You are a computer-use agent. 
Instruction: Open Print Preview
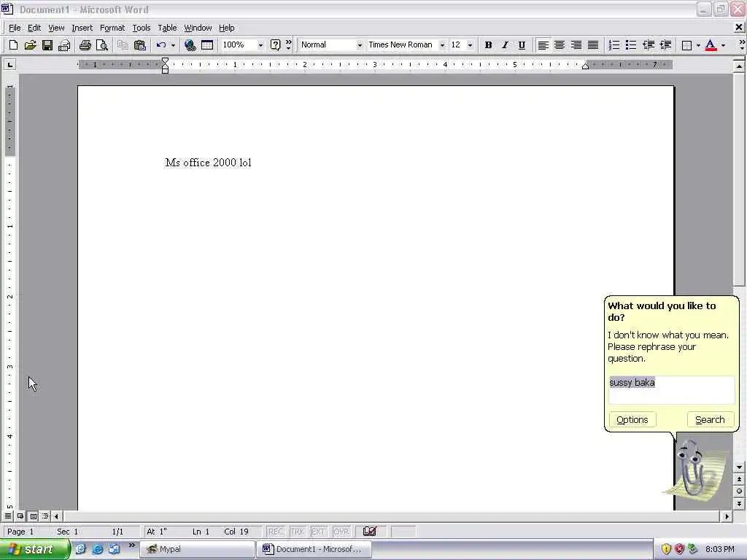[x=101, y=45]
